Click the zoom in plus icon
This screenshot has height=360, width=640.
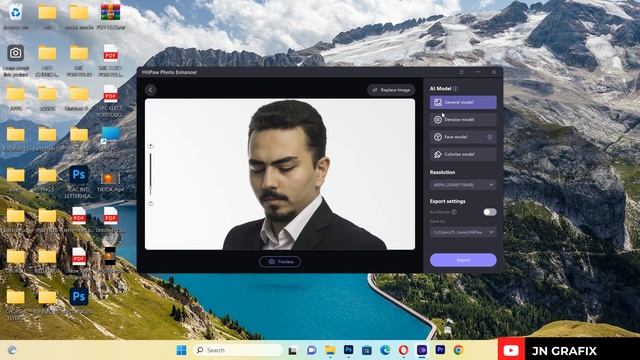(150, 146)
